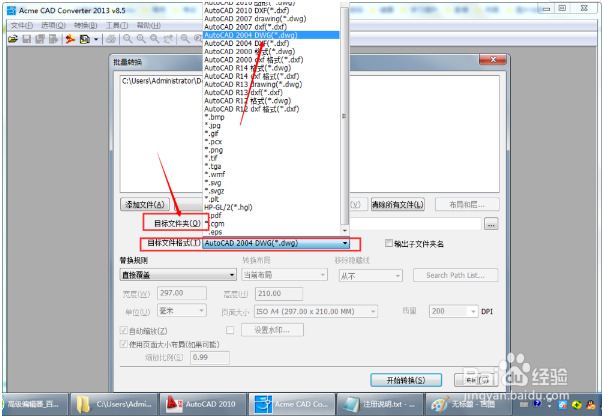Click the 添加文件(A) button
602x417 pixels.
pyautogui.click(x=145, y=205)
